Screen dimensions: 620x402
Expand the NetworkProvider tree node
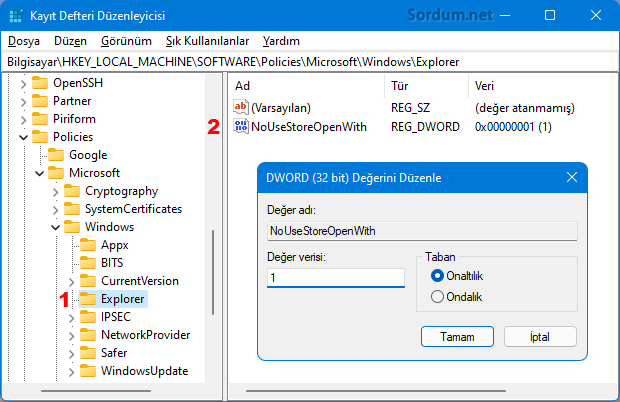(x=72, y=336)
